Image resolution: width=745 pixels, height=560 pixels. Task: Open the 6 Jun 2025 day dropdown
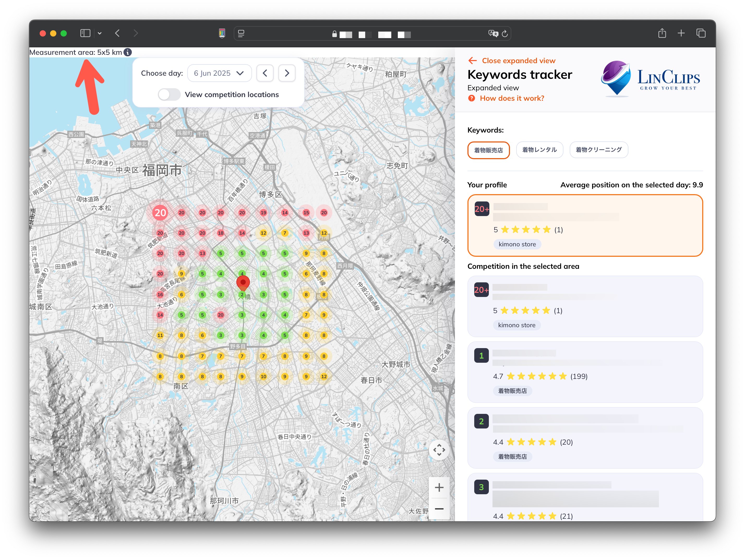pyautogui.click(x=219, y=73)
